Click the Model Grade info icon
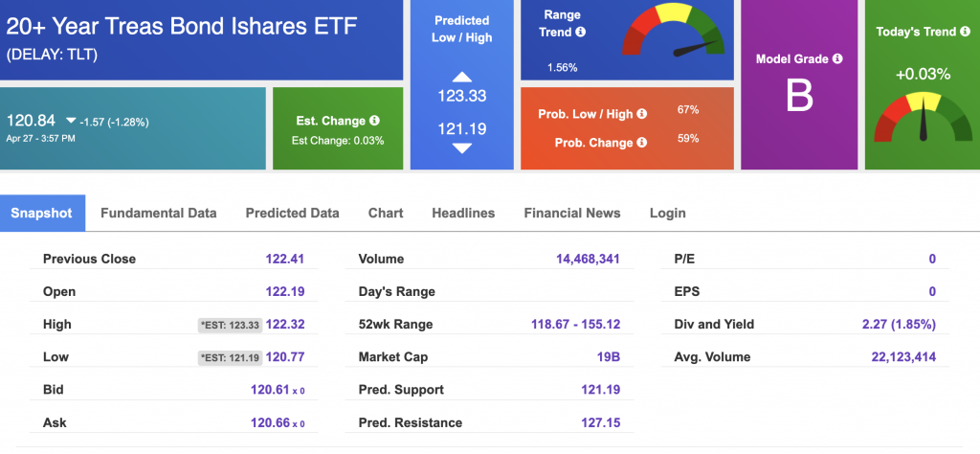The height and width of the screenshot is (454, 980). point(837,58)
